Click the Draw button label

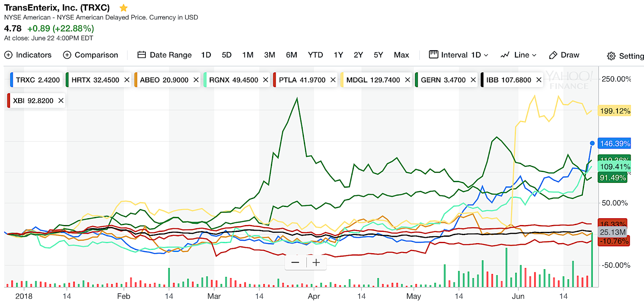570,55
